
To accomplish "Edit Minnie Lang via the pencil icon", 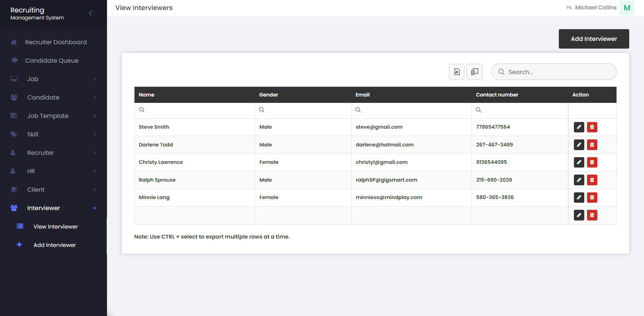I will 579,197.
